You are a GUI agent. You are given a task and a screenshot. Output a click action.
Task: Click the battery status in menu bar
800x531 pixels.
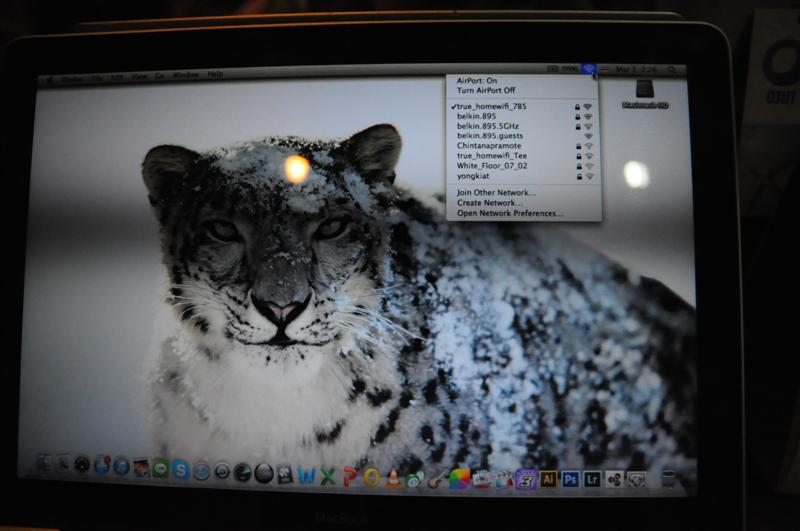[563, 69]
